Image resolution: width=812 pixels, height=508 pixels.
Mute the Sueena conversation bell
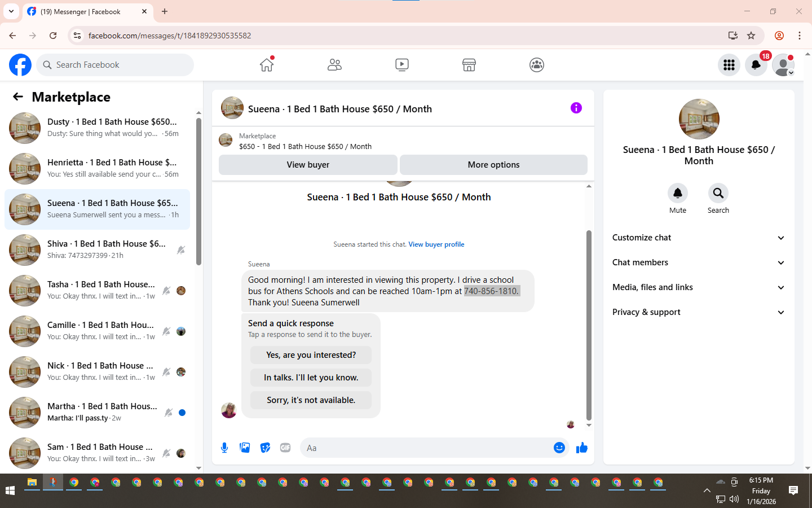678,193
